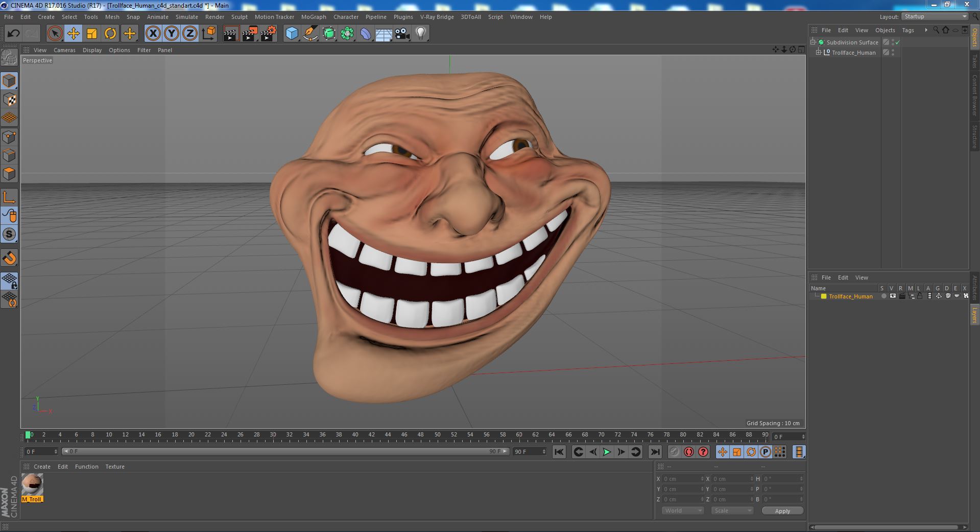Click the timeline preview range bar

(x=285, y=452)
